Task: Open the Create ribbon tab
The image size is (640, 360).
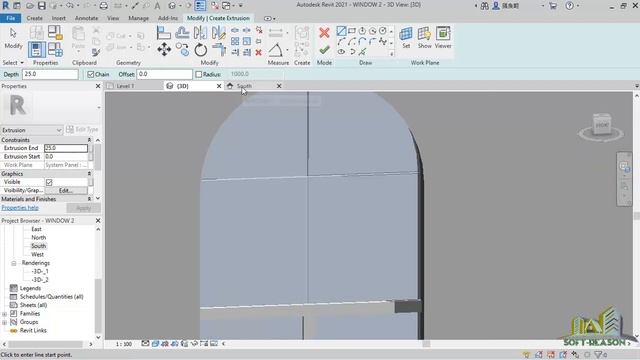Action: point(34,18)
